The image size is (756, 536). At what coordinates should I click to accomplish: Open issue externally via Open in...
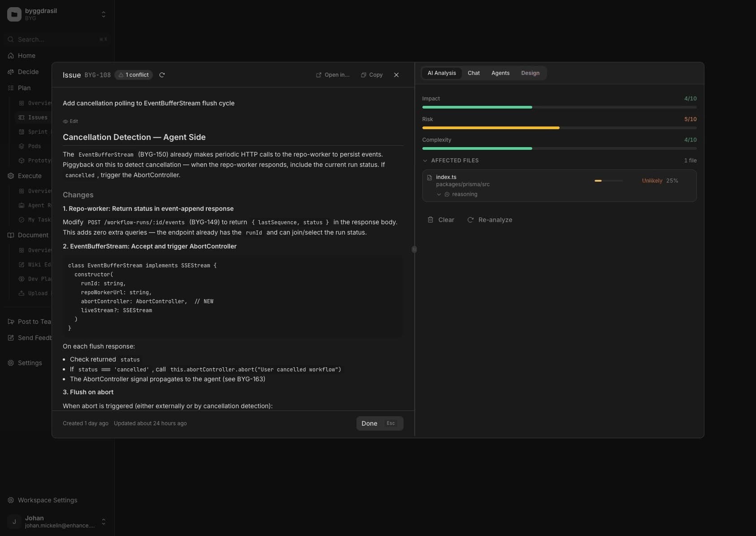pyautogui.click(x=318, y=75)
